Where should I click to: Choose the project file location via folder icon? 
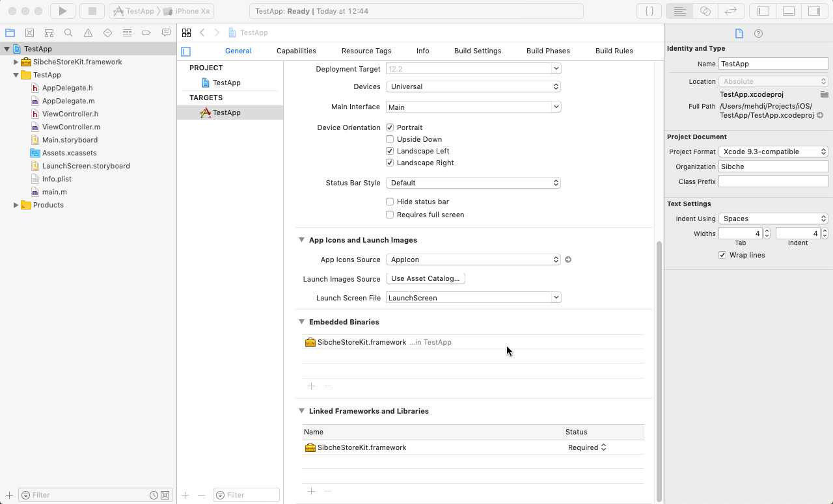point(824,94)
